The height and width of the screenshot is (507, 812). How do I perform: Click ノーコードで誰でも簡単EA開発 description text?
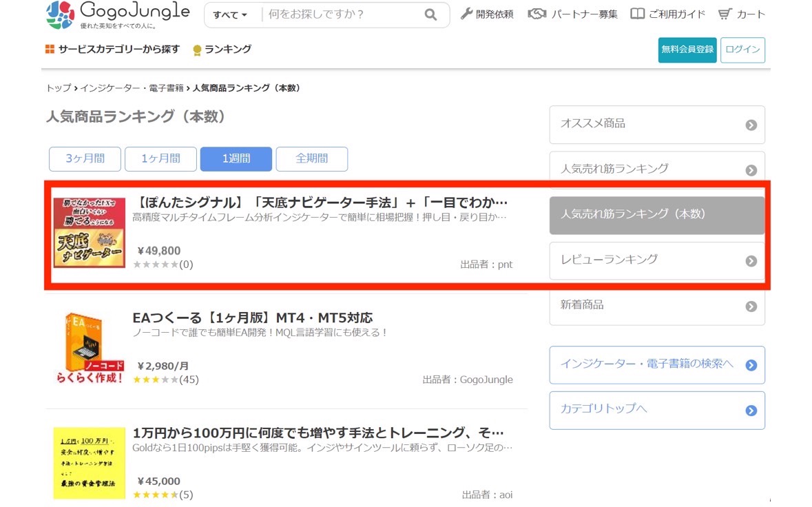tap(260, 333)
